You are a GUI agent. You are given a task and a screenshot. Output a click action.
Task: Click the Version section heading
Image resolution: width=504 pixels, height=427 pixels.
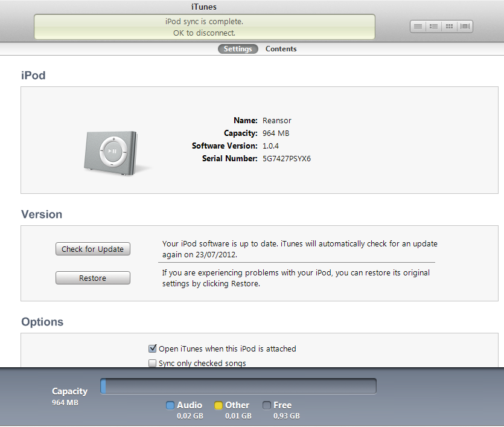[x=42, y=214]
